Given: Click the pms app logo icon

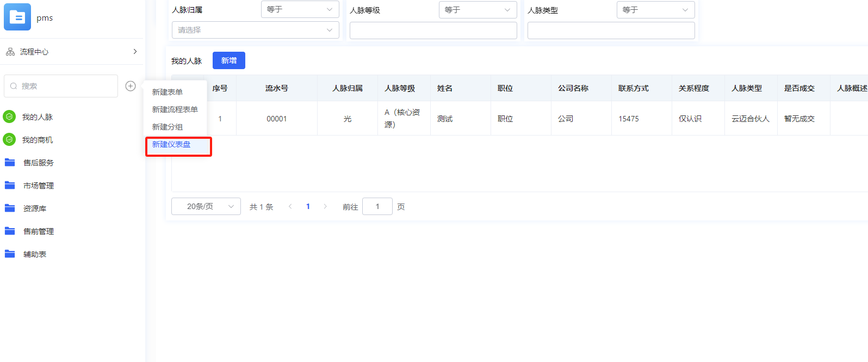Looking at the screenshot, I should coord(17,17).
